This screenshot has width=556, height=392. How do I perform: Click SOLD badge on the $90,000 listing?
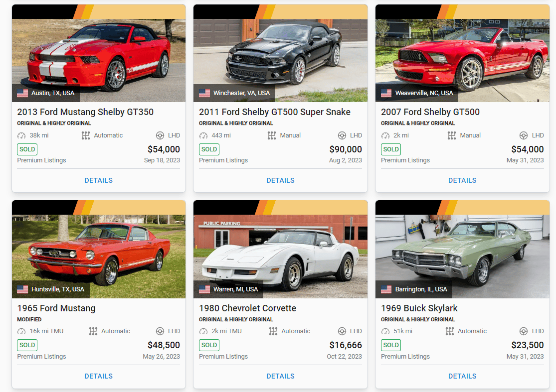click(x=209, y=149)
